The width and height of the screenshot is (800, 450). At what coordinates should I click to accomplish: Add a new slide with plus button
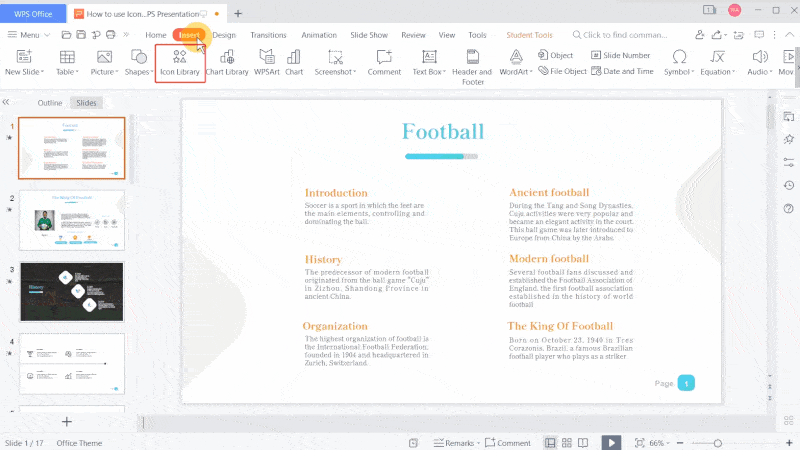coord(67,422)
